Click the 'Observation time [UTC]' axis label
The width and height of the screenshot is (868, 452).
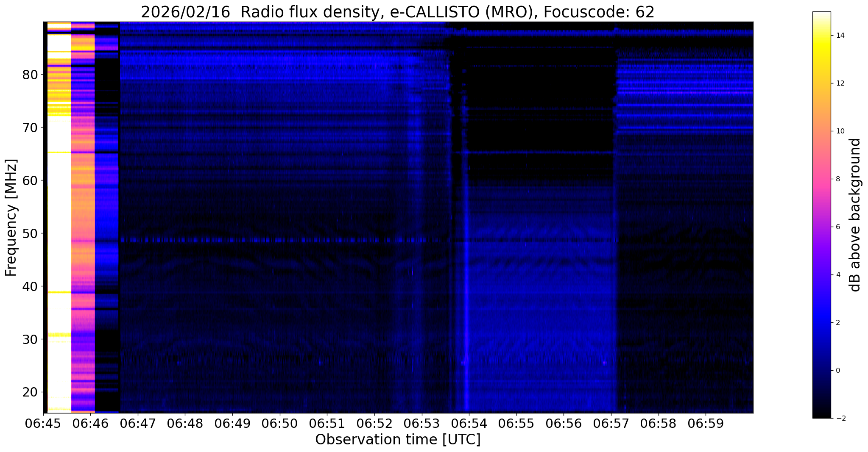(398, 439)
